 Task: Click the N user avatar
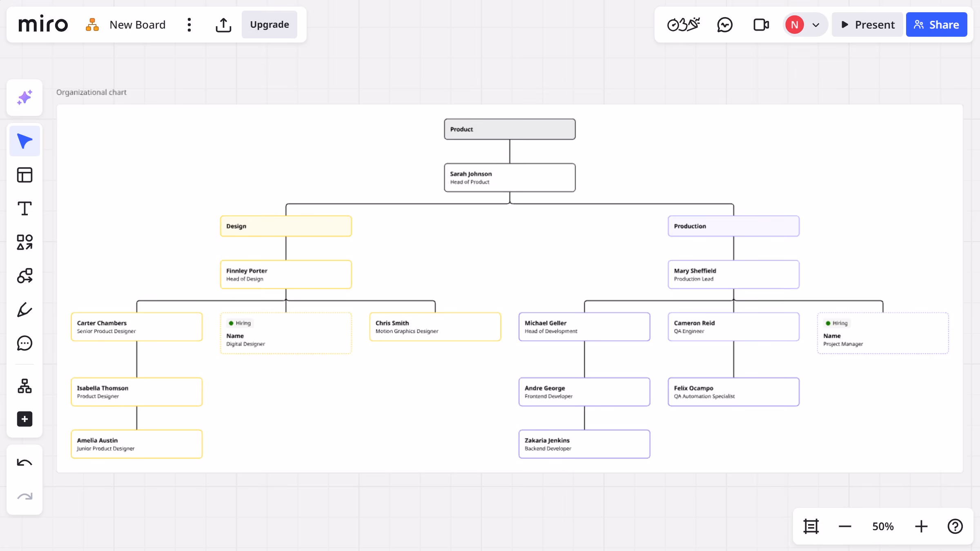pos(794,24)
